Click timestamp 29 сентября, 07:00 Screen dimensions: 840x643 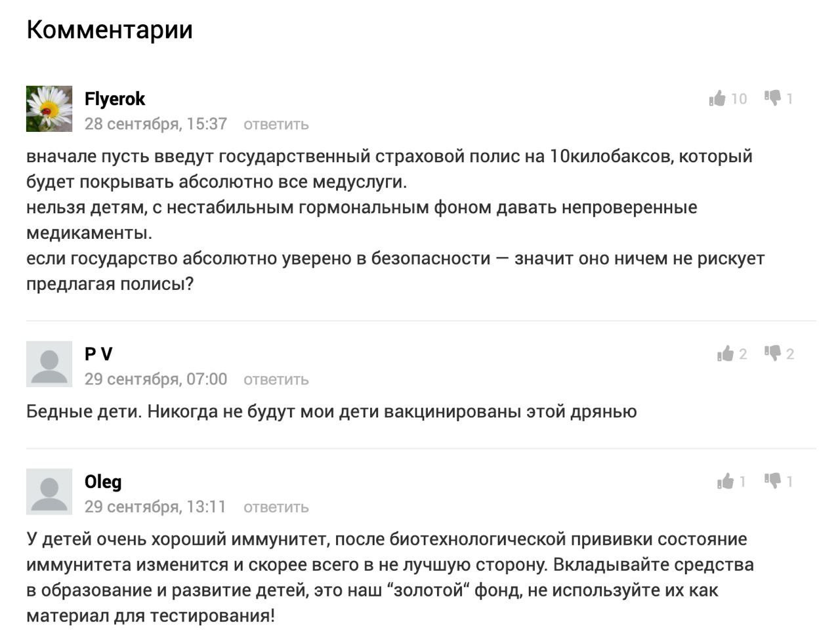click(156, 379)
